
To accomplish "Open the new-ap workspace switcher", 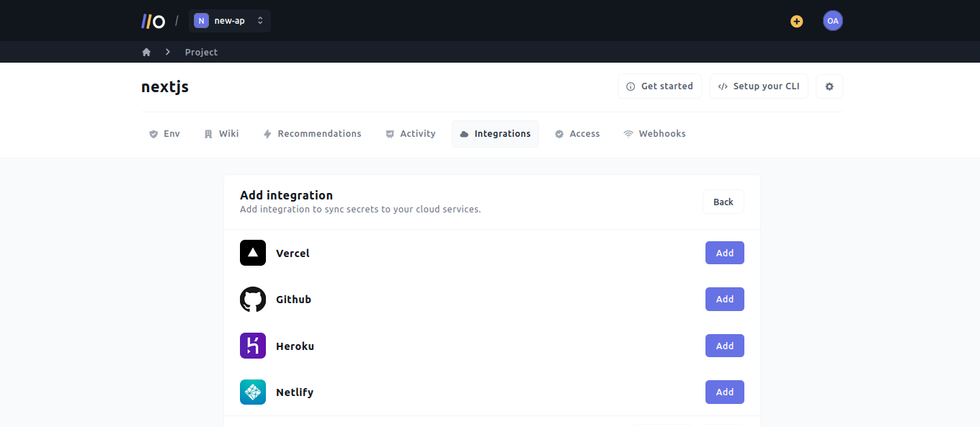I will pyautogui.click(x=230, y=21).
